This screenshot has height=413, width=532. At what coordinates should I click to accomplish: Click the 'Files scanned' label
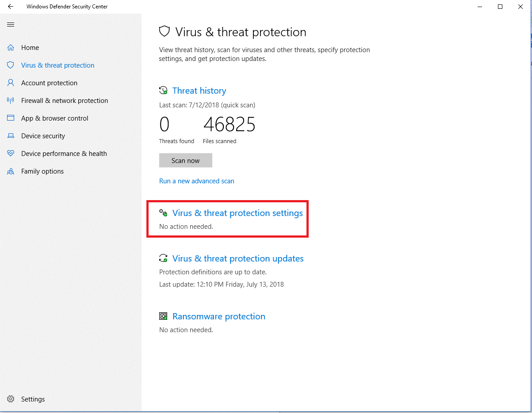(219, 141)
